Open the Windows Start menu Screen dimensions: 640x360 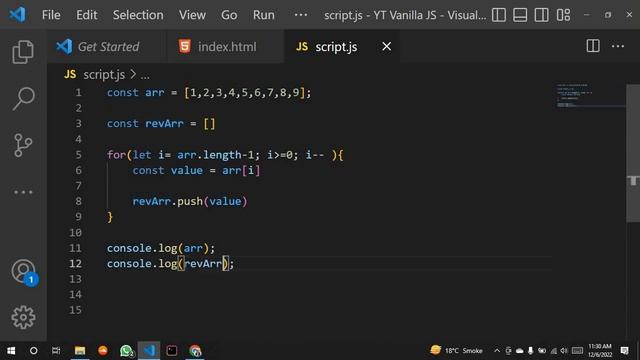(x=11, y=351)
